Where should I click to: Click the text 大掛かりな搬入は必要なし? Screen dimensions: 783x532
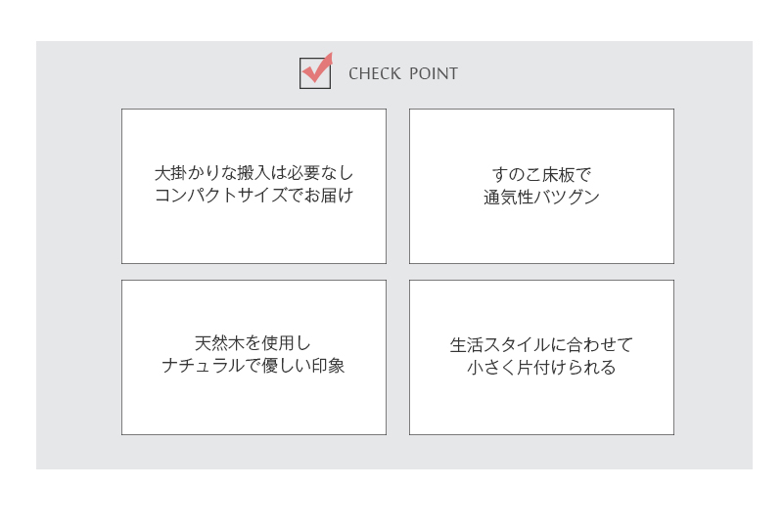coord(253,173)
